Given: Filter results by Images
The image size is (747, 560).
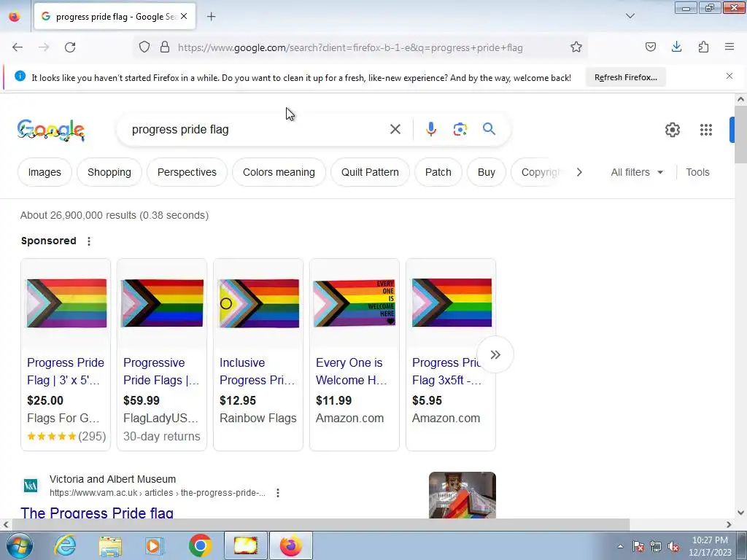Looking at the screenshot, I should pos(44,172).
